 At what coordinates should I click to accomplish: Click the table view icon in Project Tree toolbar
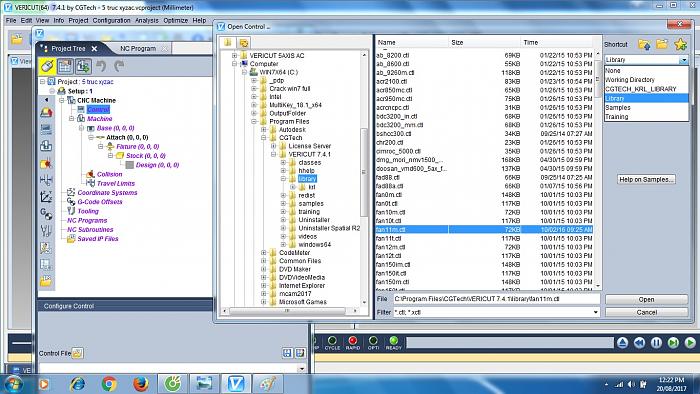pos(65,66)
